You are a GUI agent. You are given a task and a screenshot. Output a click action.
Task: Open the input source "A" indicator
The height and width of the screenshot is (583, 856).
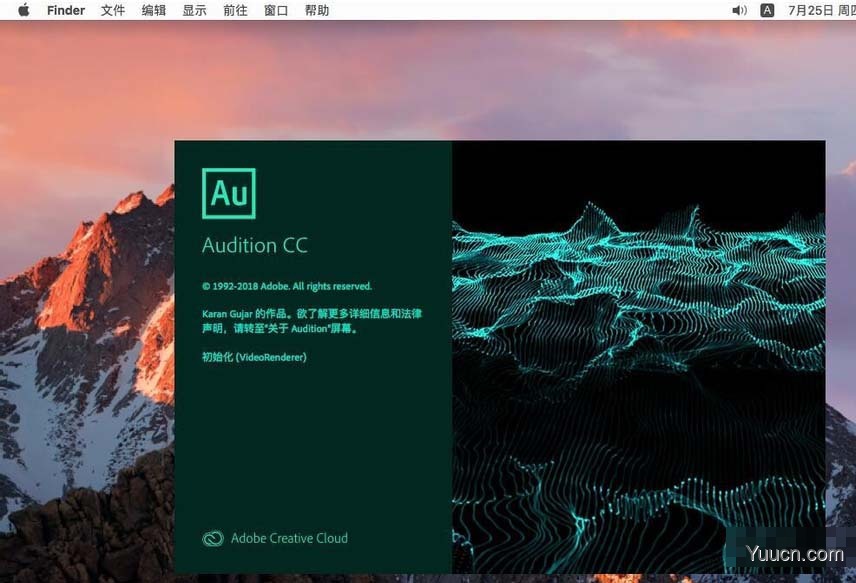tap(767, 10)
